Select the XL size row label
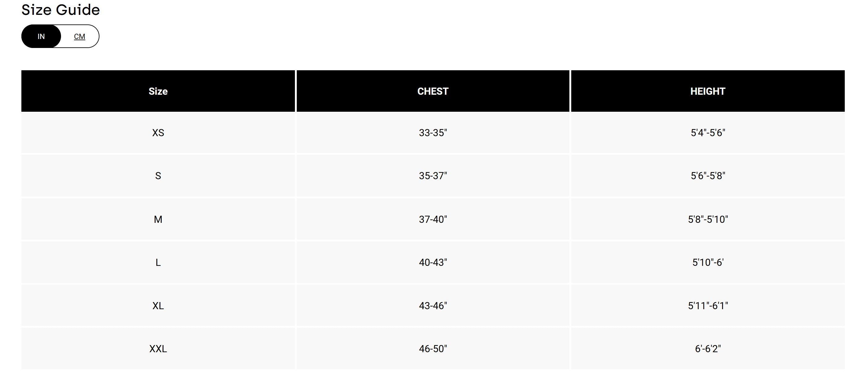This screenshot has height=385, width=868. (158, 306)
